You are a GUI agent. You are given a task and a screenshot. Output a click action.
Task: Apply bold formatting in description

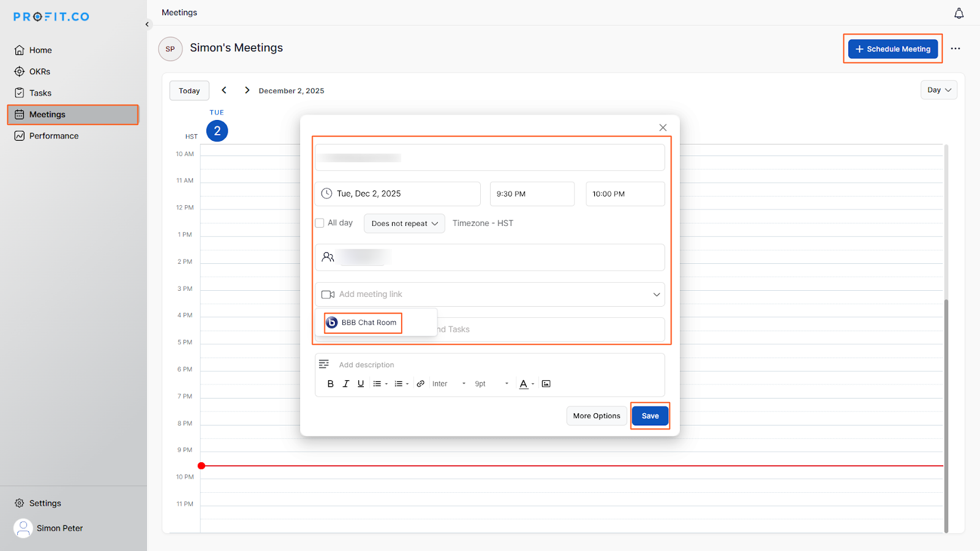coord(331,384)
